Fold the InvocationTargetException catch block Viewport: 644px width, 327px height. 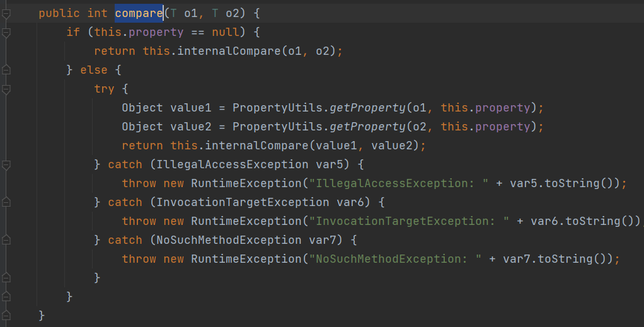(6, 202)
